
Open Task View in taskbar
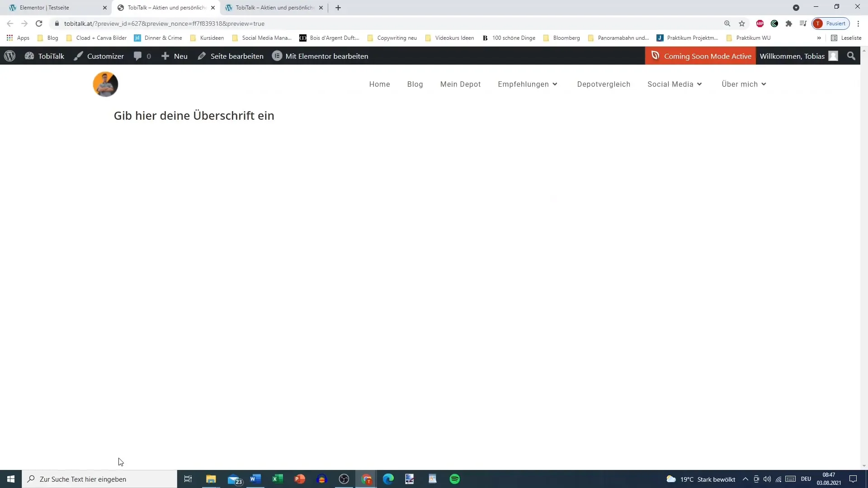pos(188,479)
